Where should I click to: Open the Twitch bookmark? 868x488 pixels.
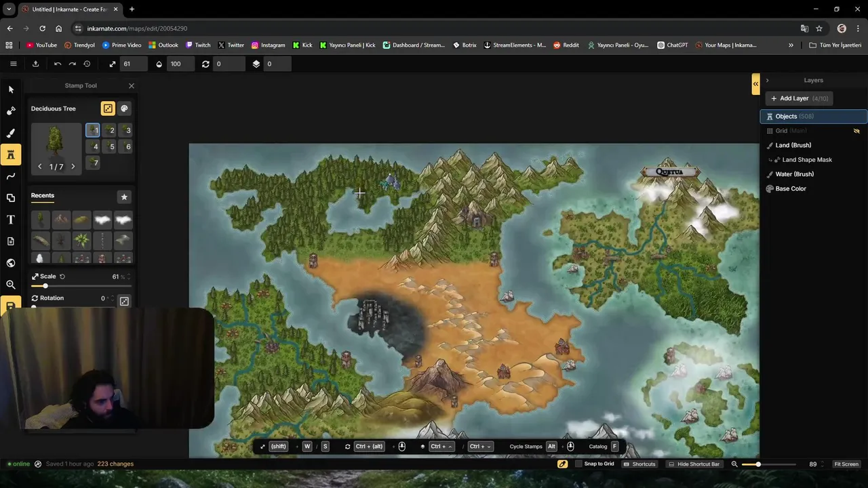[x=197, y=45]
